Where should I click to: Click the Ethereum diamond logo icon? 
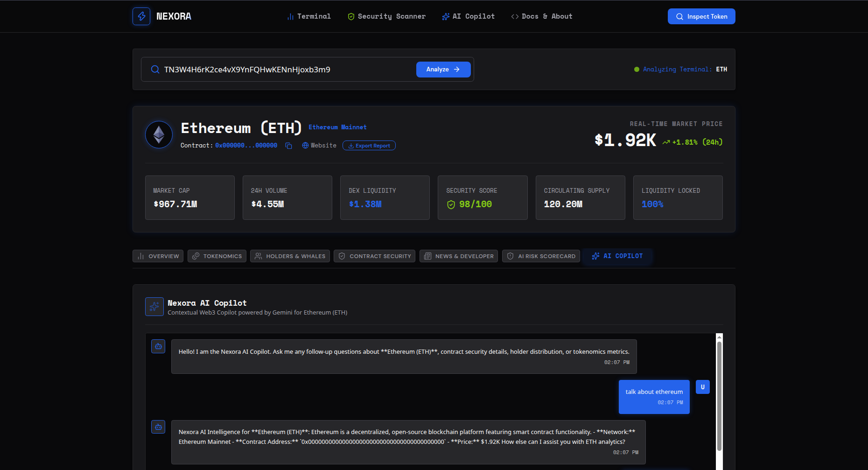159,135
